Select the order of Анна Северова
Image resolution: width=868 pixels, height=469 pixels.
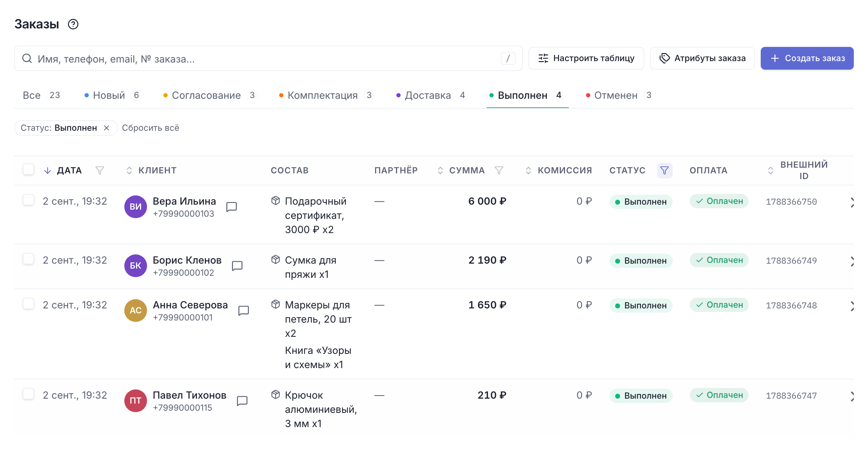tap(28, 304)
